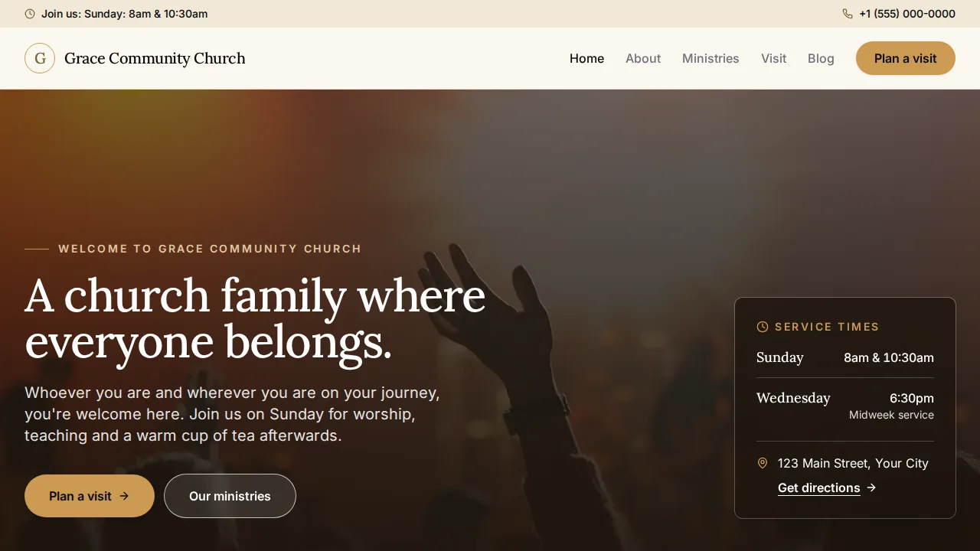Screen dimensions: 980x551
Task: Click the circular G church logo
Action: [x=40, y=58]
